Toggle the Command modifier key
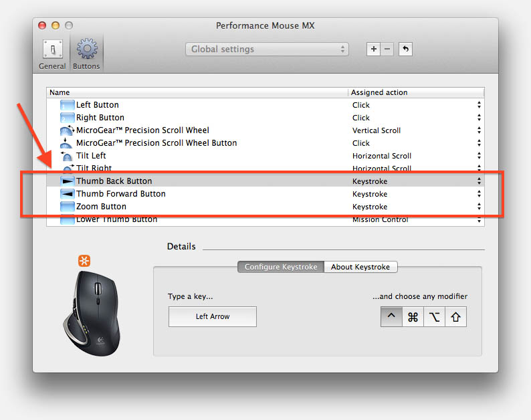This screenshot has width=531, height=420. click(413, 317)
